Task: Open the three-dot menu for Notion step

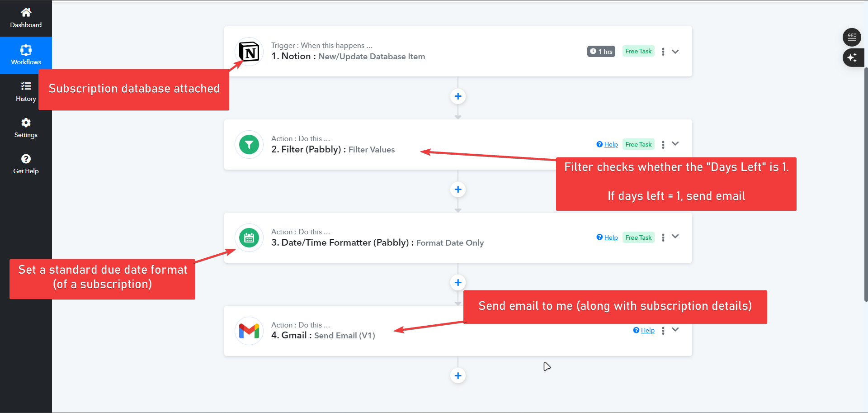Action: pos(663,52)
